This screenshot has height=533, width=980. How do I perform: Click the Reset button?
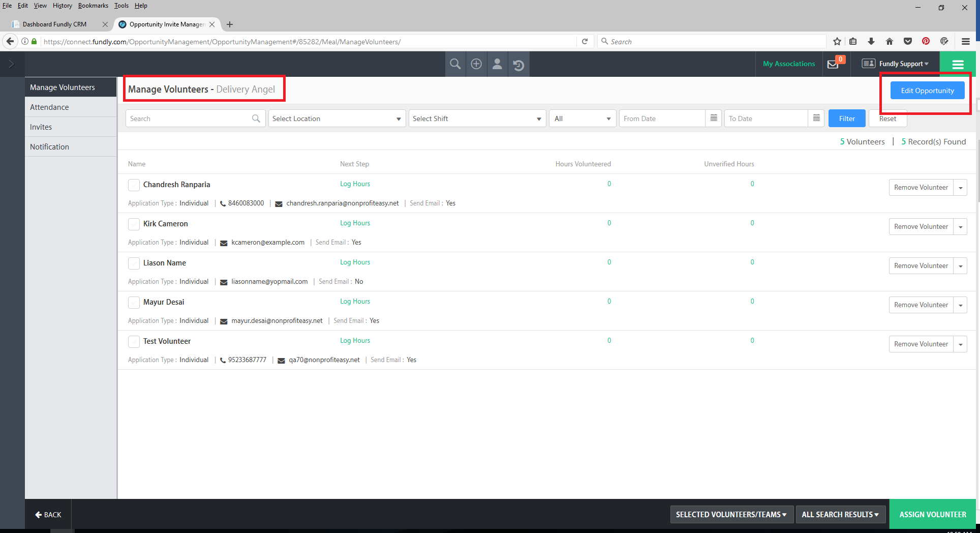887,119
